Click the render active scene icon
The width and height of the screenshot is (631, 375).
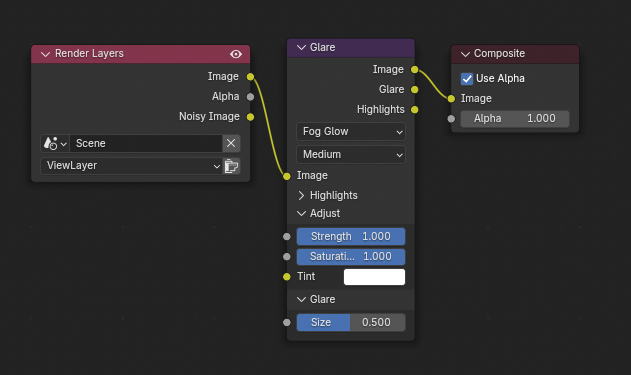click(231, 166)
